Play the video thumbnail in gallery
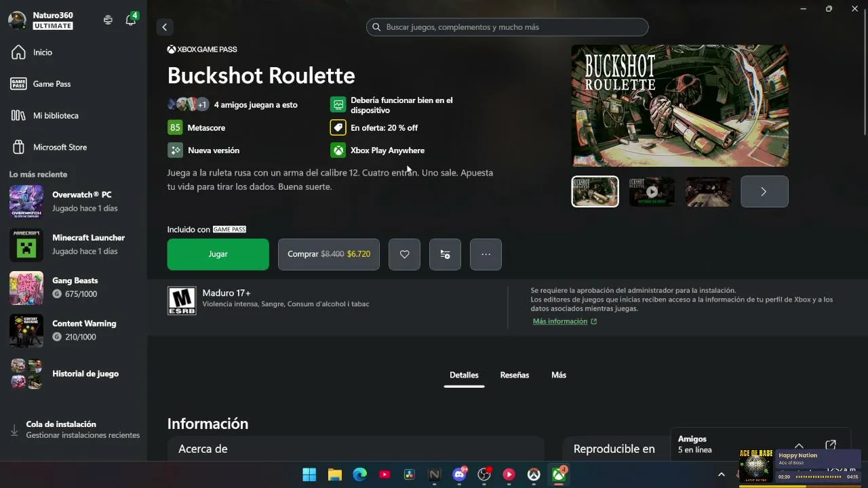Viewport: 868px width, 488px height. pyautogui.click(x=652, y=192)
